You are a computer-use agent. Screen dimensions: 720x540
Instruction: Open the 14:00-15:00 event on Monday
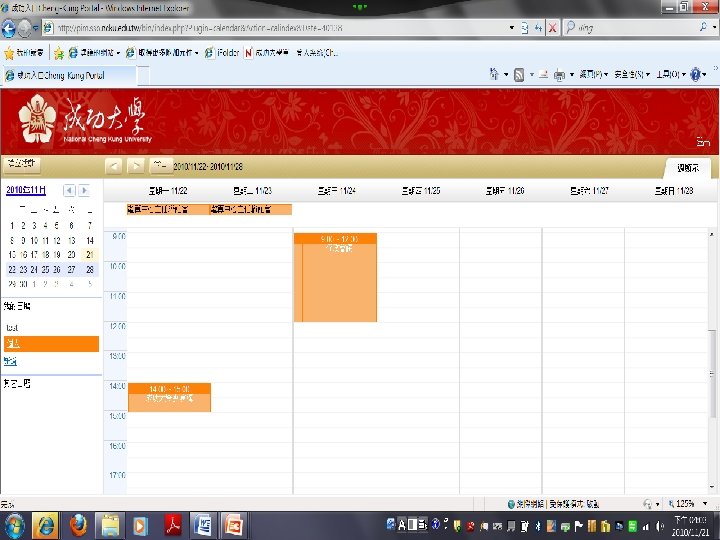point(169,397)
